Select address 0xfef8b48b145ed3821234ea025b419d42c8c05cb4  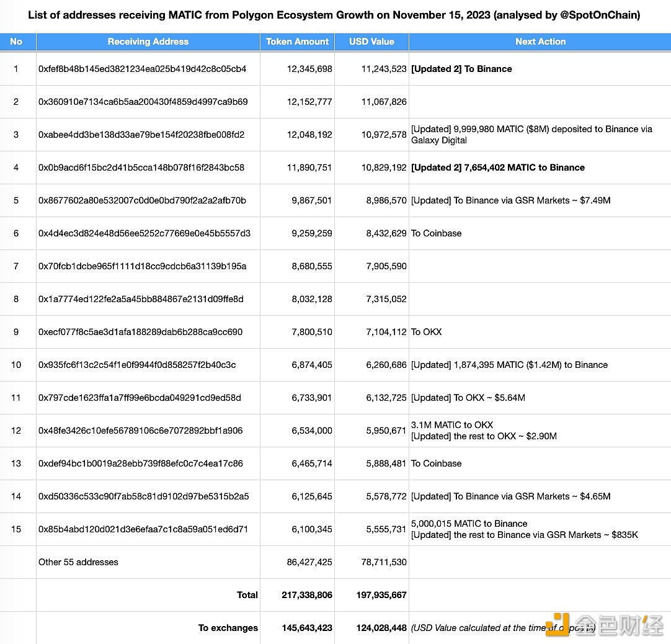142,69
